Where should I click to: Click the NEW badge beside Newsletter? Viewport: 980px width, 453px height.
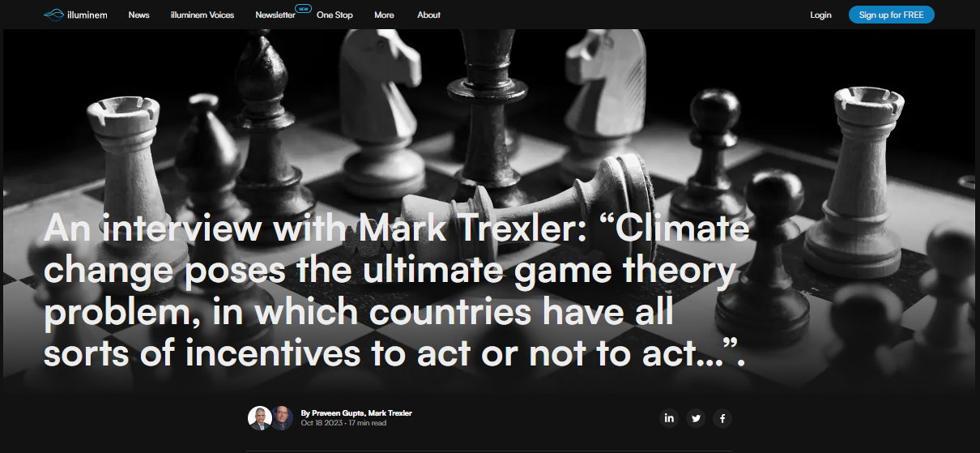pos(304,9)
